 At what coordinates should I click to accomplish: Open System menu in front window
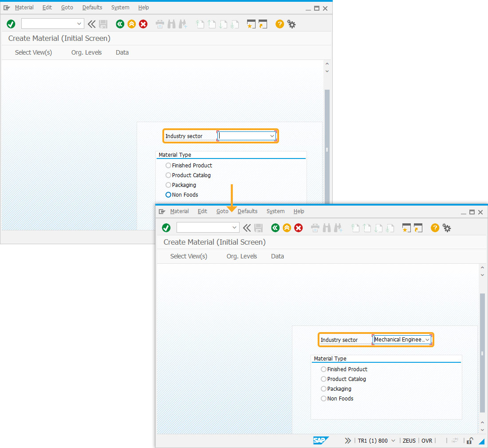tap(275, 211)
